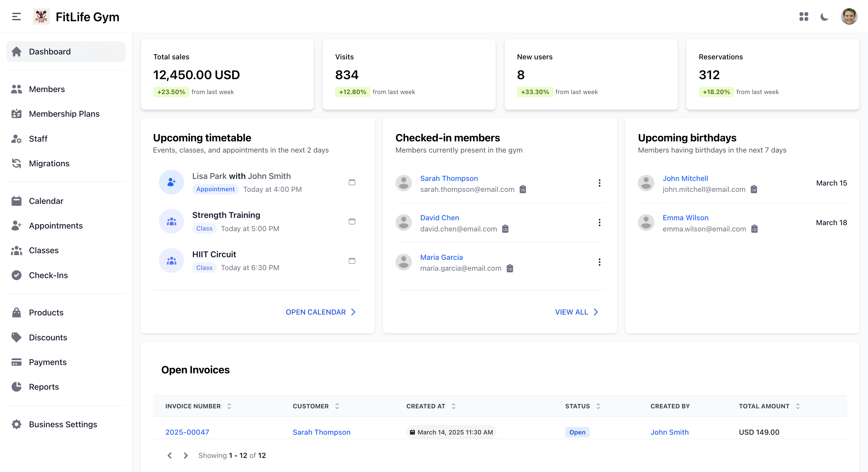Click the FitLife Gym logo
Screen dimensions: 868x472
[x=41, y=17]
